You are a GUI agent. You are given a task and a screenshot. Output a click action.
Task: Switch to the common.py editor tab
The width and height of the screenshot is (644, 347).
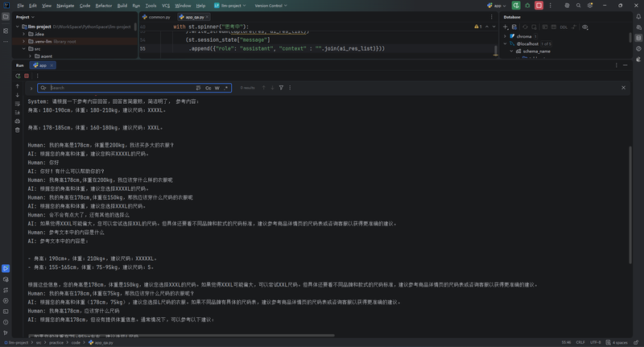[x=156, y=17]
